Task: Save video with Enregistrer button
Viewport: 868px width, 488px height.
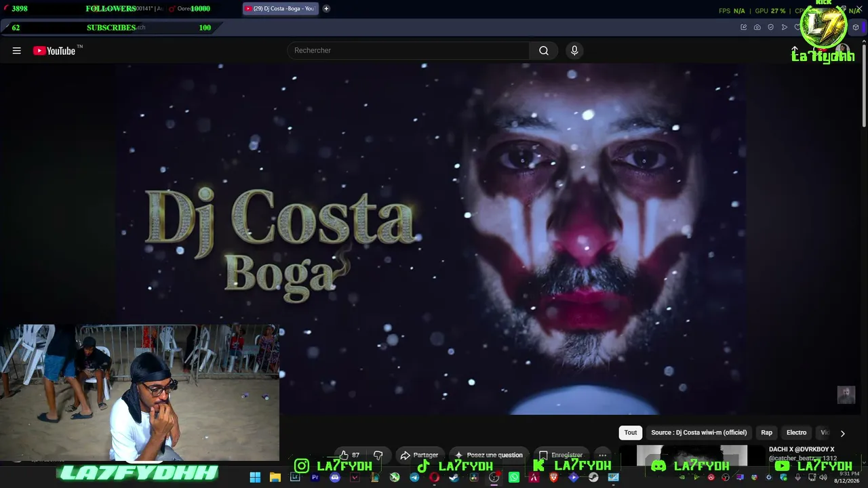Action: tap(561, 455)
